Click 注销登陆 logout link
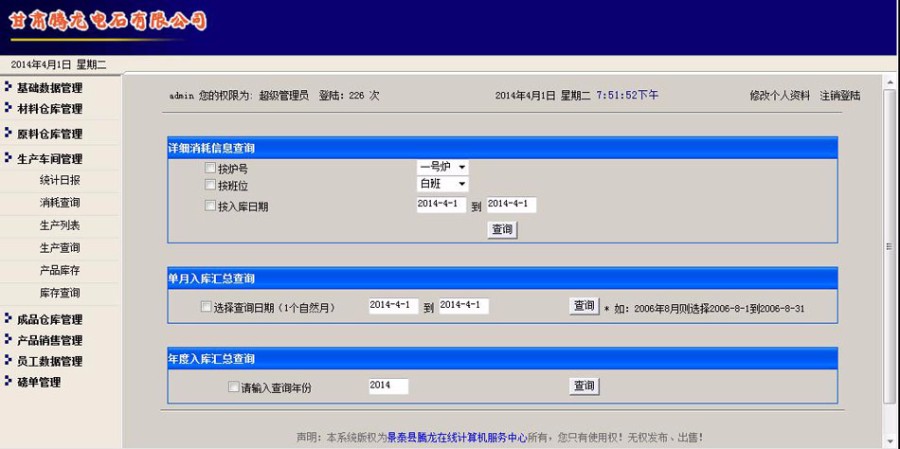The image size is (900, 449). 840,96
